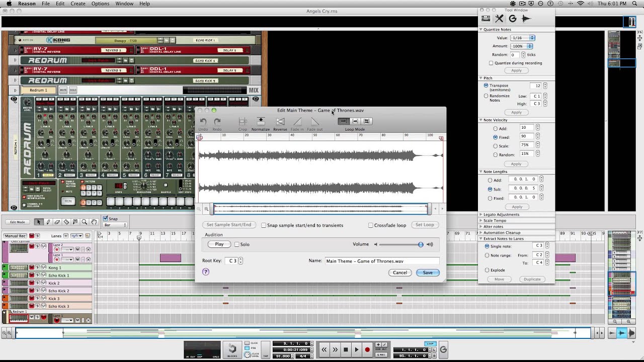The width and height of the screenshot is (644, 362).
Task: Select the no-loop mode button
Action: 343,121
